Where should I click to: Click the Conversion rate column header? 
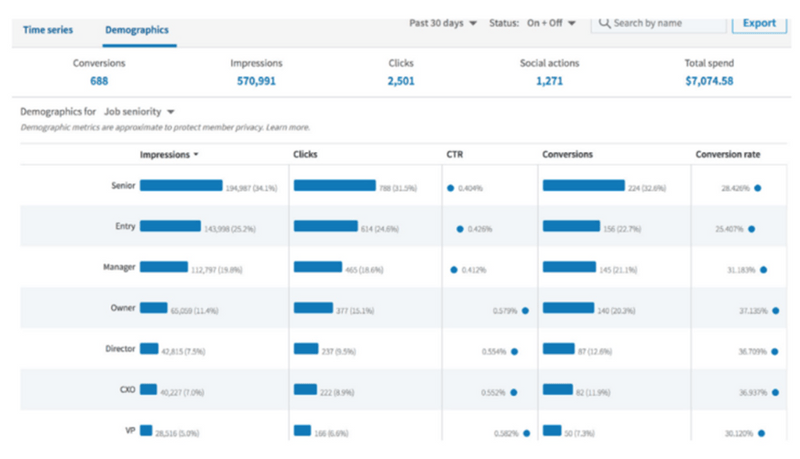[x=728, y=154]
